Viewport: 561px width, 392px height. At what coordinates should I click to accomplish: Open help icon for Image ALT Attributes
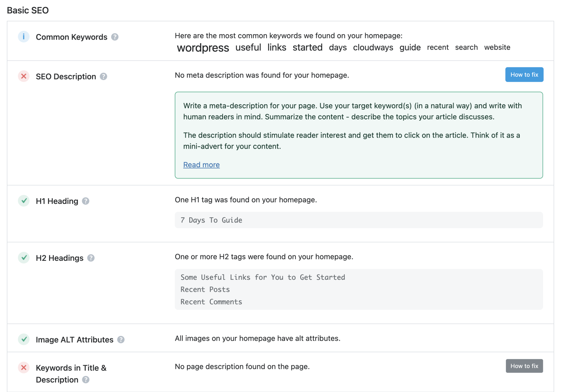(121, 340)
